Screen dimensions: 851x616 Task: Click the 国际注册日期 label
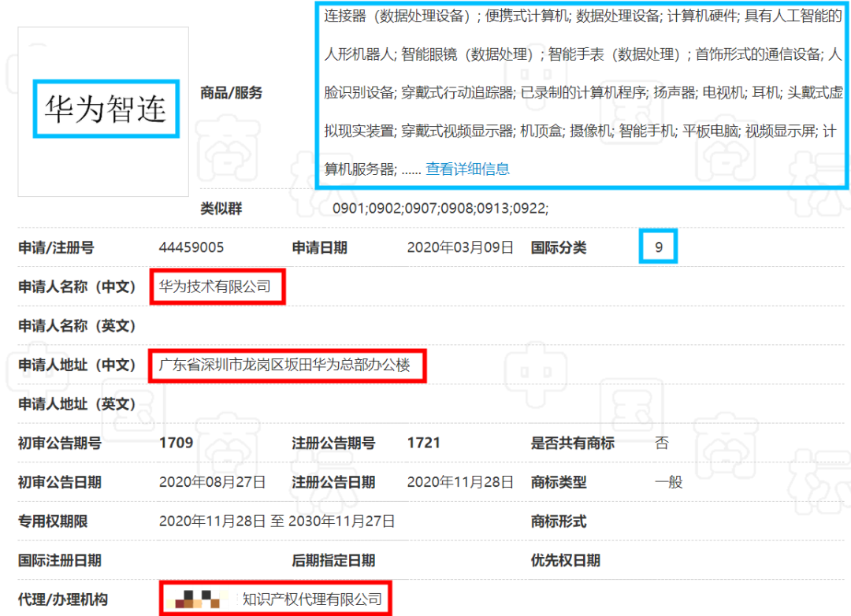[x=60, y=560]
